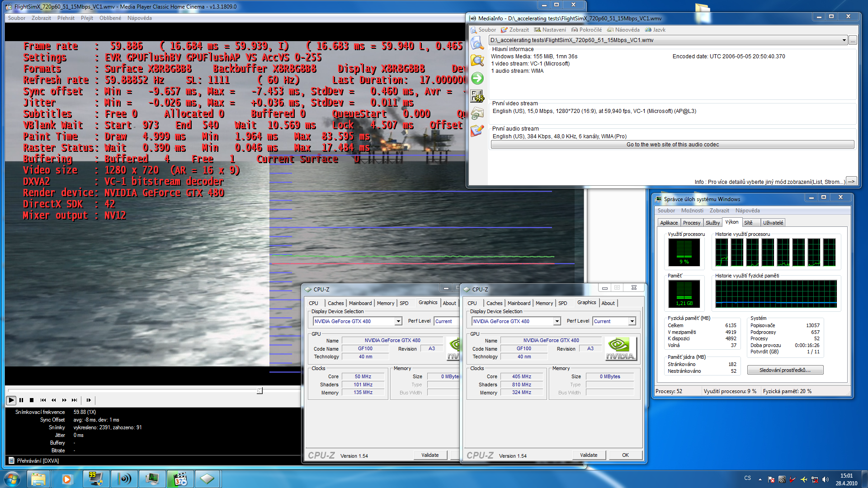Expand Display Device dropdown in front CPU-Z

click(x=557, y=321)
